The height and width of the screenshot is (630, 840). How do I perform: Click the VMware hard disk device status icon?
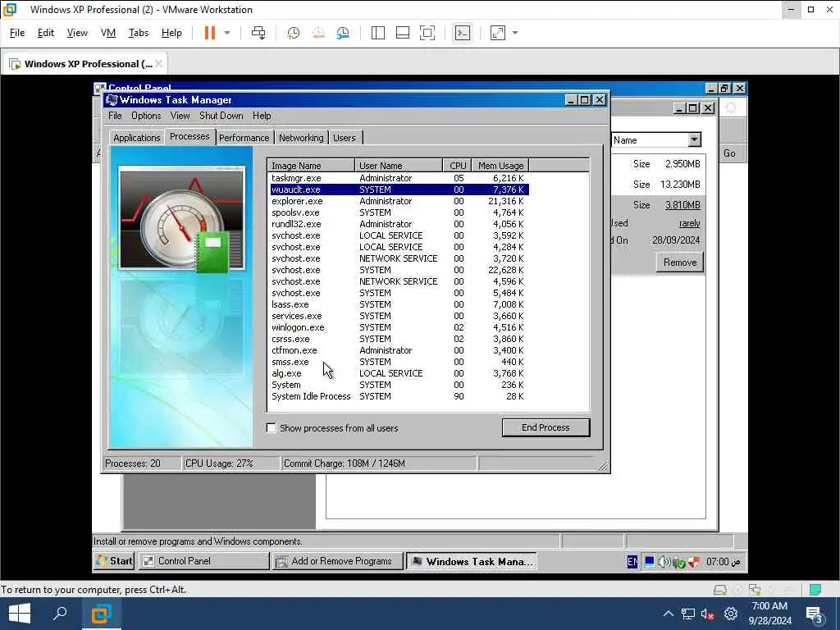click(720, 590)
